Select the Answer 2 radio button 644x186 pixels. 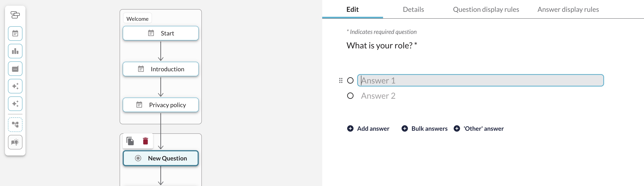tap(350, 96)
